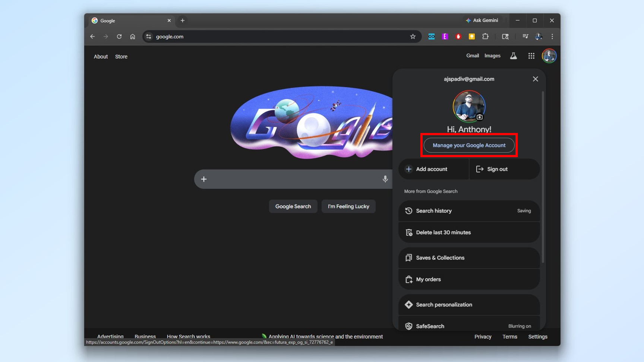Open the Google apps grid
The width and height of the screenshot is (644, 362).
click(531, 55)
